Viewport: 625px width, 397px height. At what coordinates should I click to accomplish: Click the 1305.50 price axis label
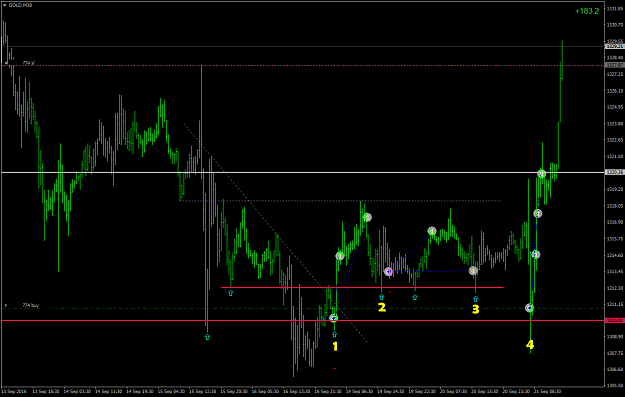[x=615, y=385]
